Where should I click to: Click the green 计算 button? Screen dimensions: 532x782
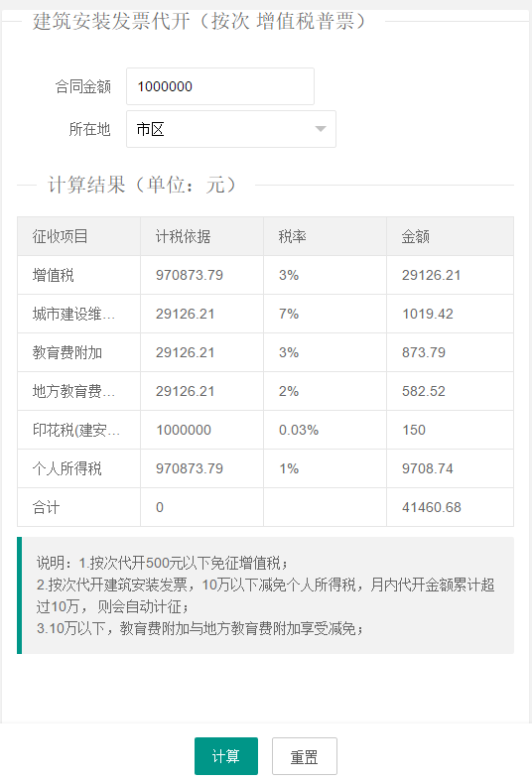point(226,756)
